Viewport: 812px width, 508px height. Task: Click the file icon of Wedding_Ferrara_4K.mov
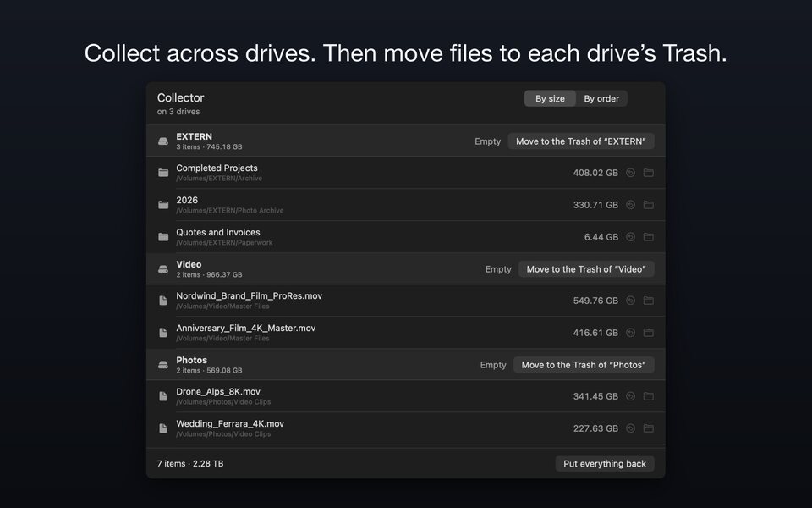point(163,428)
